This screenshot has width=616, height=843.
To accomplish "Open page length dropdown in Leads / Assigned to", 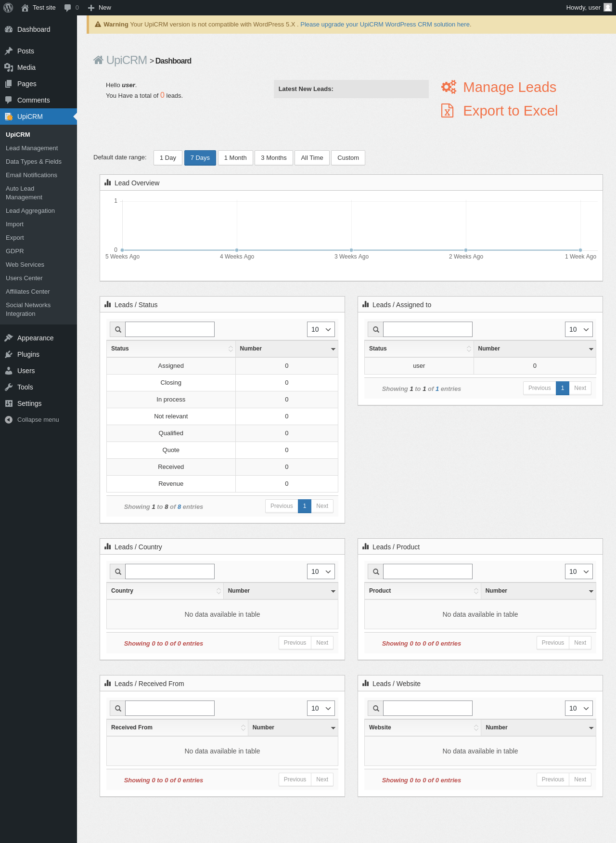I will (x=579, y=329).
